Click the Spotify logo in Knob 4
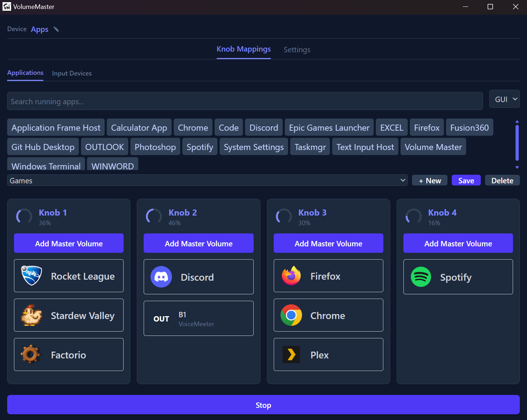 point(421,277)
